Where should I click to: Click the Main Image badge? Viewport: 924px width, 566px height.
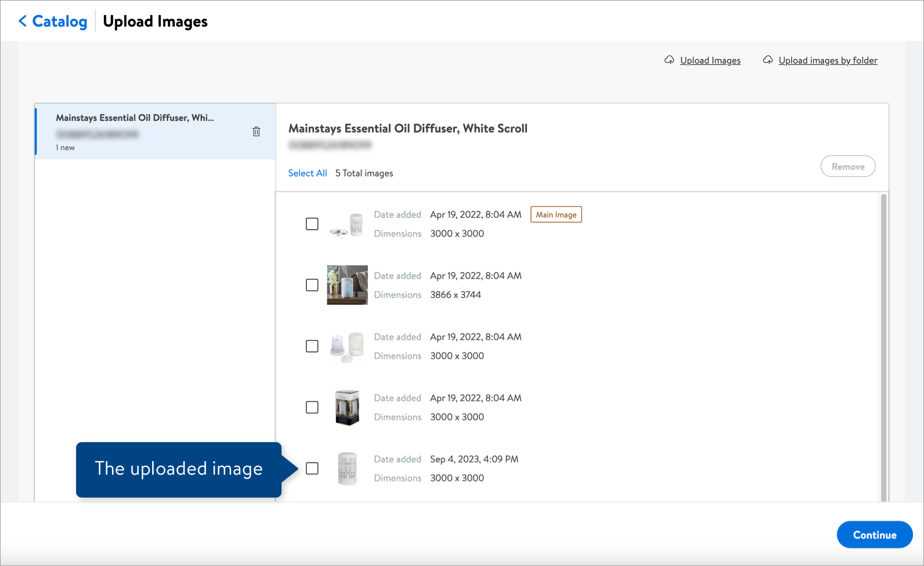(556, 214)
